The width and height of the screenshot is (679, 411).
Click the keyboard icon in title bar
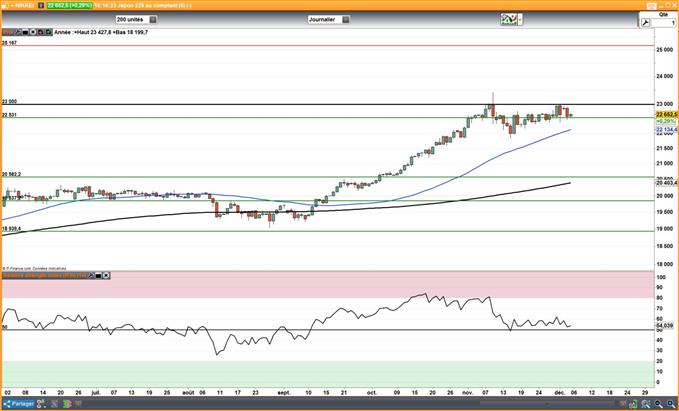651,6
